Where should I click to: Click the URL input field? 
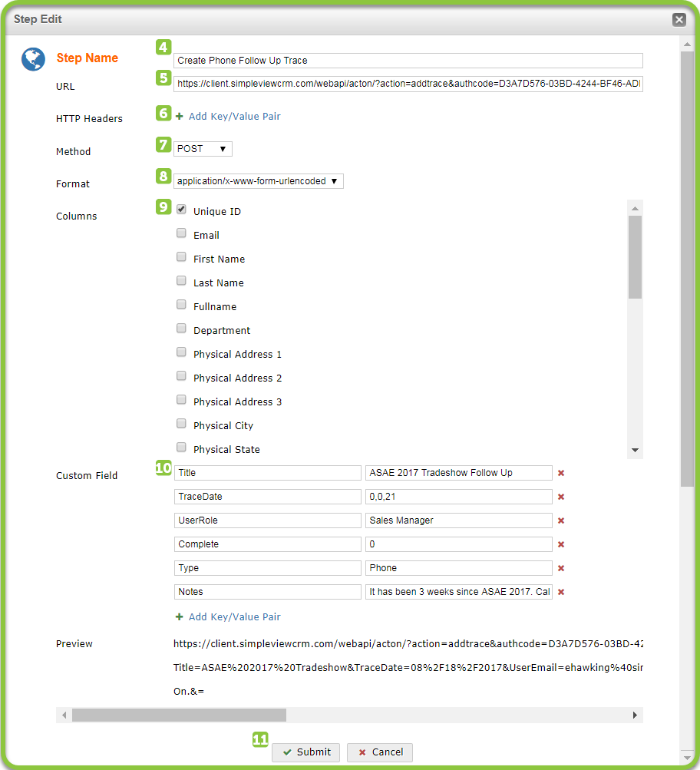click(408, 84)
